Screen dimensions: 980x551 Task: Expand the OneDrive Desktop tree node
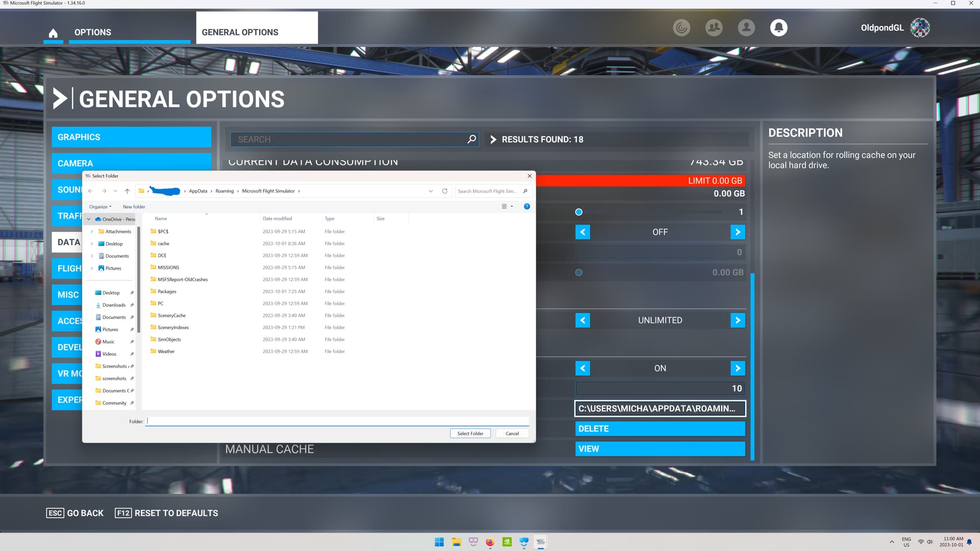click(x=92, y=244)
